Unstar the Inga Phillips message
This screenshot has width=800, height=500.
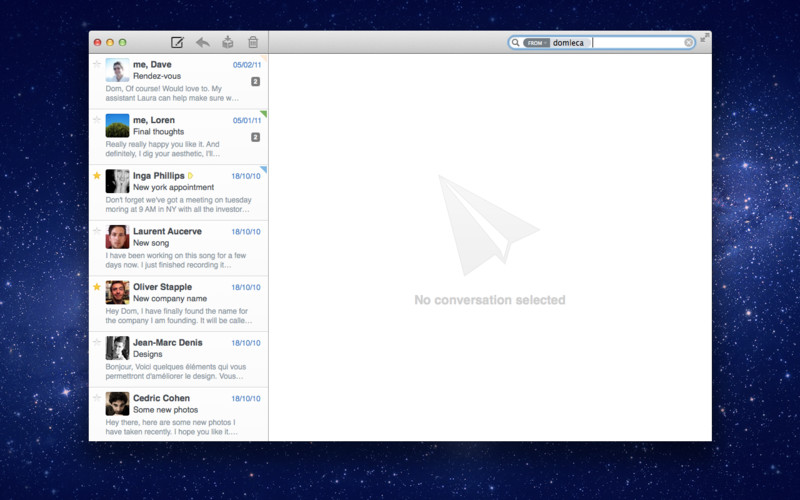click(x=97, y=176)
